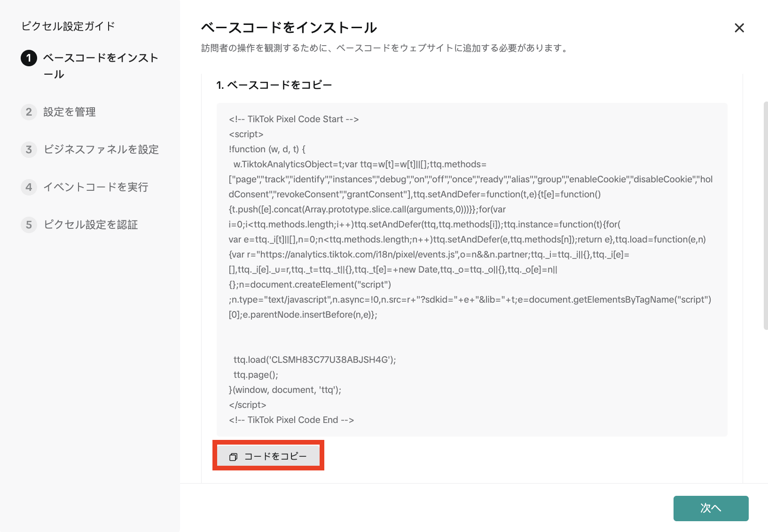Click the 'TikTok Pixel Code Start' comment line
Viewport: 768px width, 532px height.
[294, 119]
